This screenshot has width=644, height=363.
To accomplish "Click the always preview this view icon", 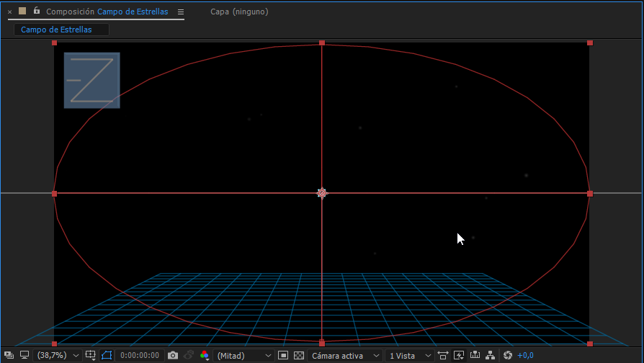I will point(9,355).
